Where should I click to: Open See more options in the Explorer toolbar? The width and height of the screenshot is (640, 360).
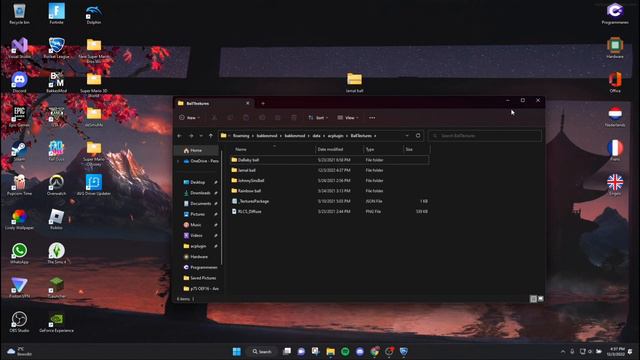coord(372,118)
